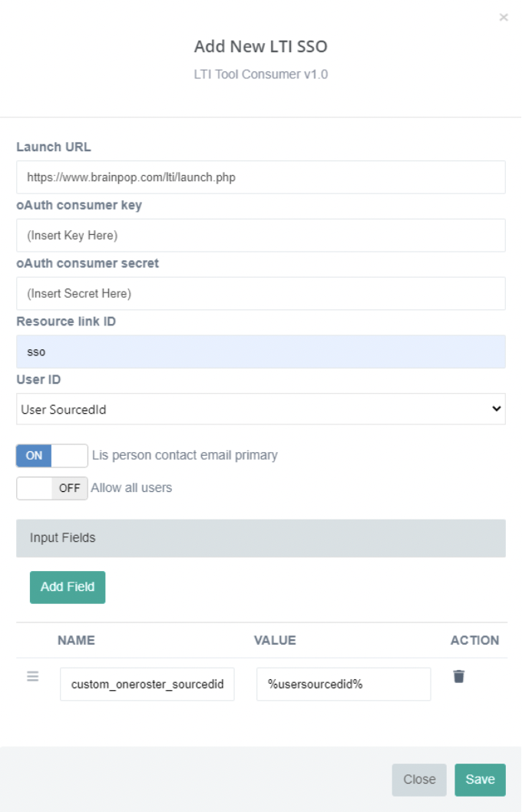This screenshot has width=522, height=812.
Task: Edit the %usersourcedid% value field
Action: pos(343,684)
